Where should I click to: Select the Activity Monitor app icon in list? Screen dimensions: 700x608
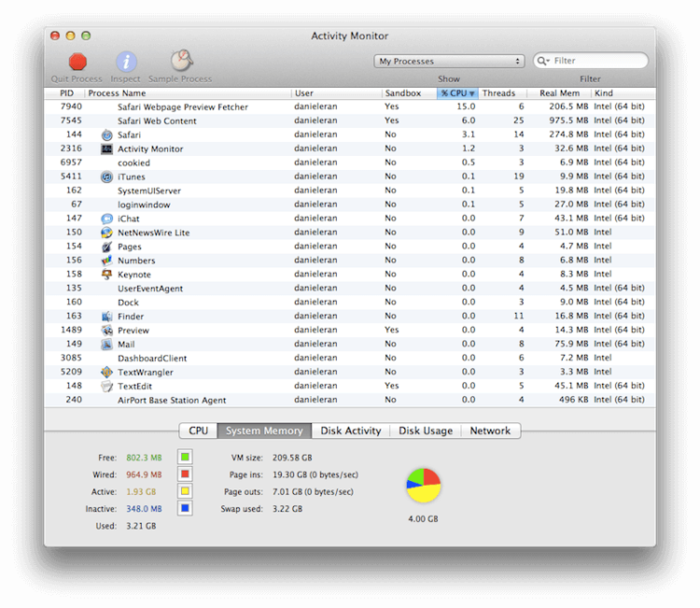(x=106, y=148)
